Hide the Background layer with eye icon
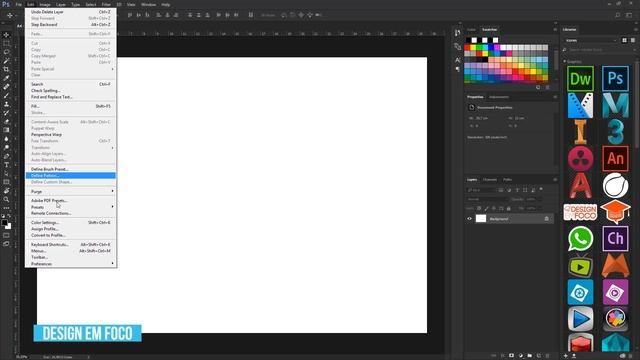The height and width of the screenshot is (360, 640). click(x=469, y=219)
